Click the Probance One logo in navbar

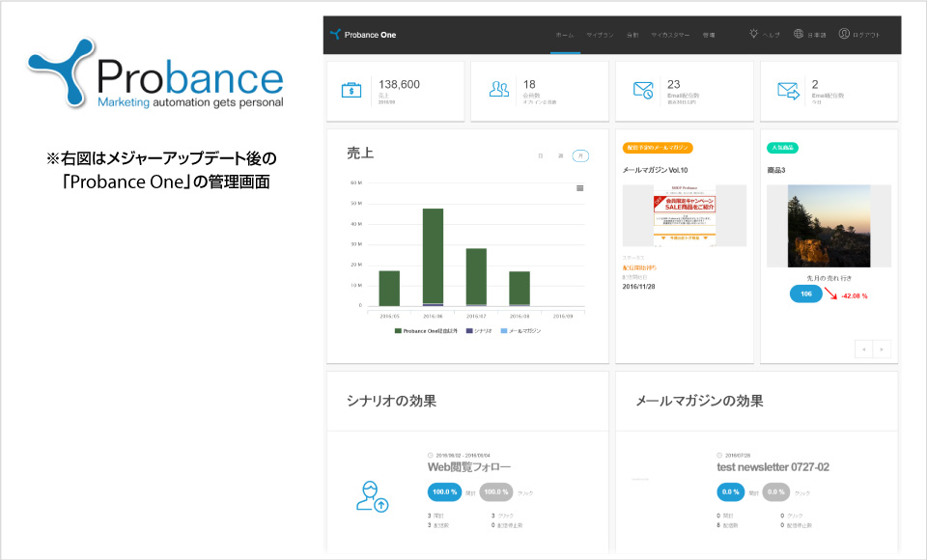[363, 35]
